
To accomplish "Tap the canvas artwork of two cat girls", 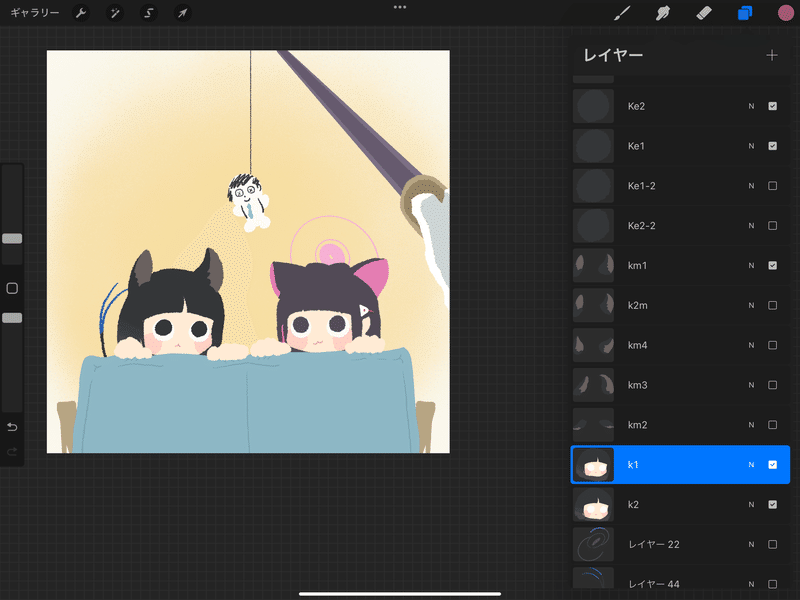I will (x=248, y=252).
